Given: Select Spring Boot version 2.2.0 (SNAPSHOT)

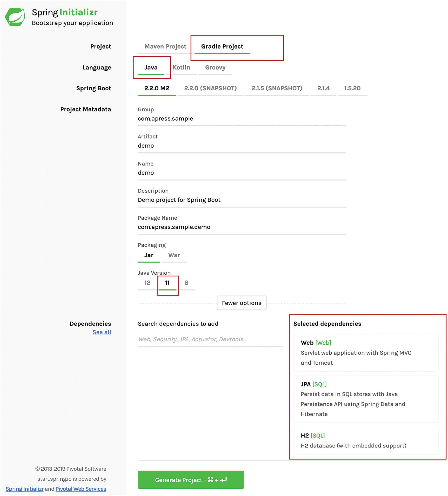Looking at the screenshot, I should click(210, 88).
